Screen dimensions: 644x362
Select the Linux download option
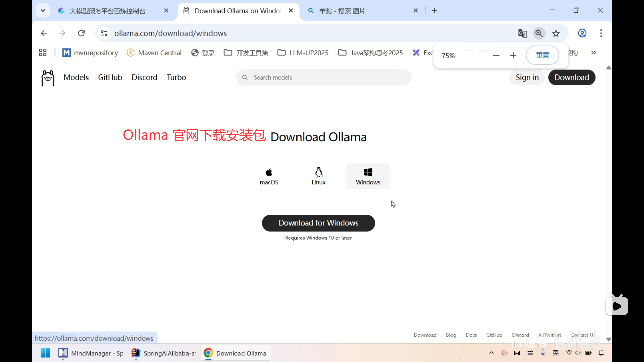(x=318, y=176)
